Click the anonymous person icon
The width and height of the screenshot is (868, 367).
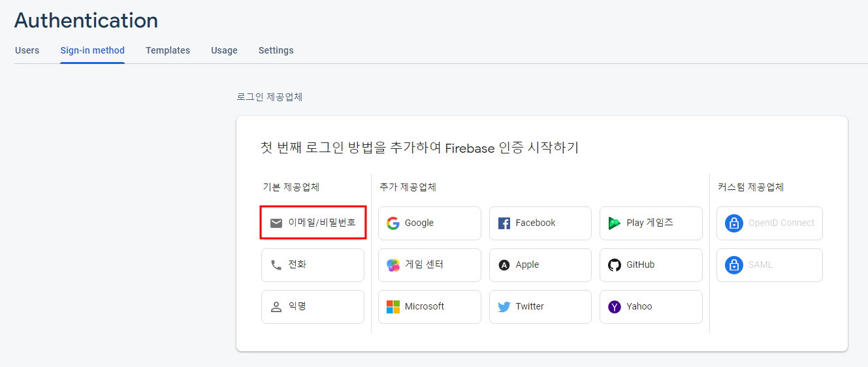(276, 307)
